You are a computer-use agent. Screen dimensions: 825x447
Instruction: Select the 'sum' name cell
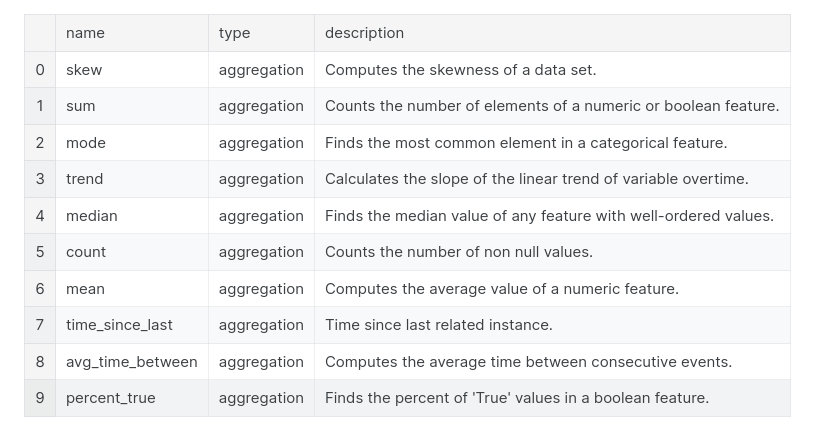[81, 106]
